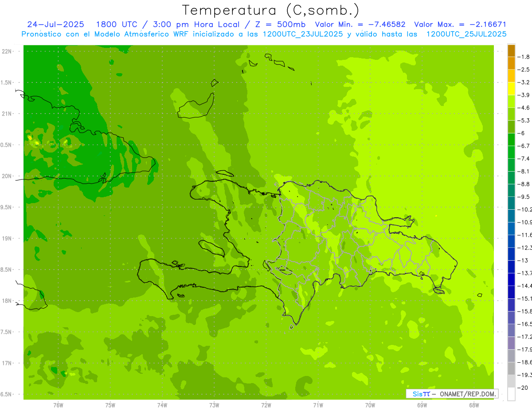Click the -1.8 colorbar value
532x411 pixels.
tap(524, 57)
